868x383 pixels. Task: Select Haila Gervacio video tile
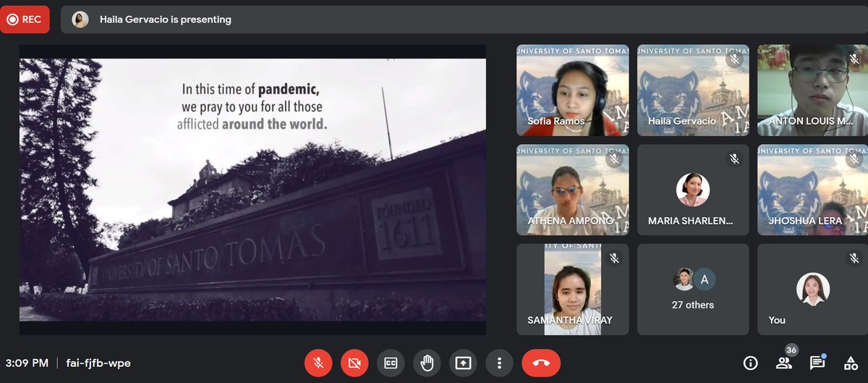point(693,91)
